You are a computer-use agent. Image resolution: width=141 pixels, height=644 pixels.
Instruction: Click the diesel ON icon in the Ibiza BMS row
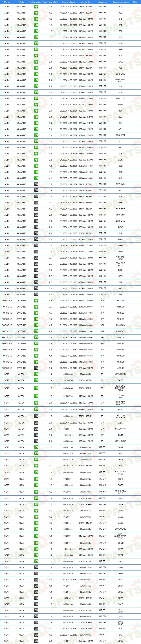pyautogui.click(x=36, y=580)
